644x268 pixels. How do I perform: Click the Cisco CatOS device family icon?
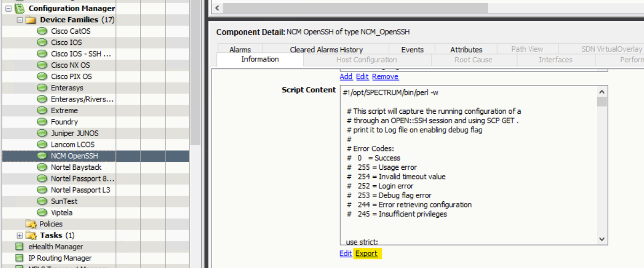coord(42,31)
